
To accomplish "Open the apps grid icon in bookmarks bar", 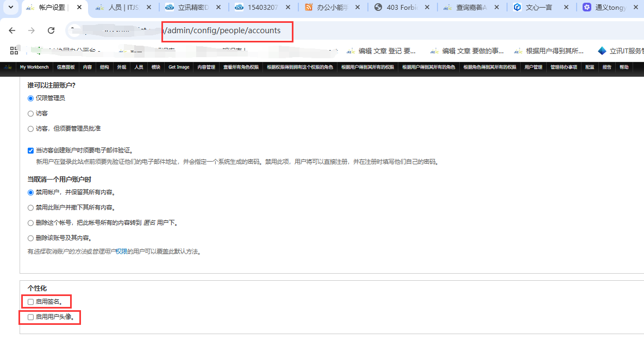I will [x=14, y=51].
